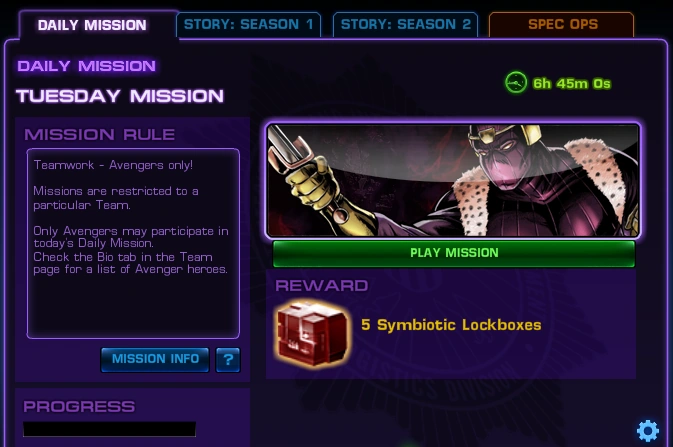Screen dimensions: 673x447
Task: Click the mission rule description box
Action: [133, 243]
